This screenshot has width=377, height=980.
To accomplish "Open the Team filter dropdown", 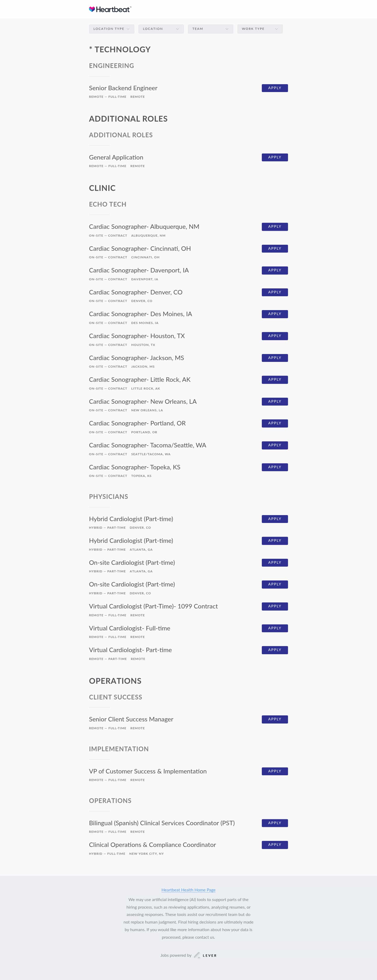I will click(x=210, y=29).
